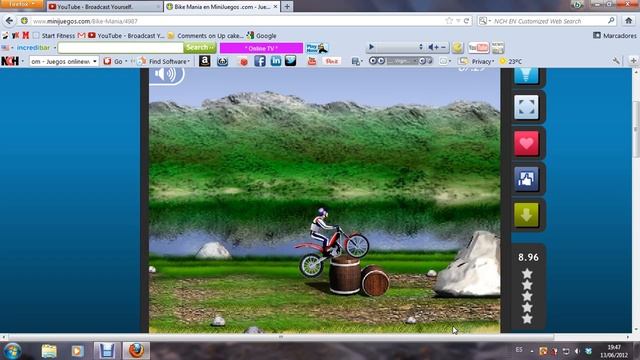Click the incredibar search input field
The image size is (640, 360).
point(121,48)
